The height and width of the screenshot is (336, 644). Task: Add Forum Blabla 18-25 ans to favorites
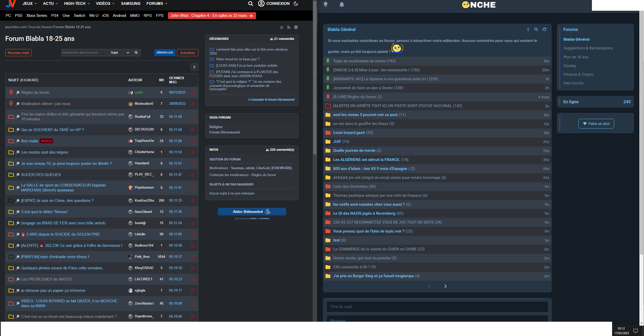[282, 27]
